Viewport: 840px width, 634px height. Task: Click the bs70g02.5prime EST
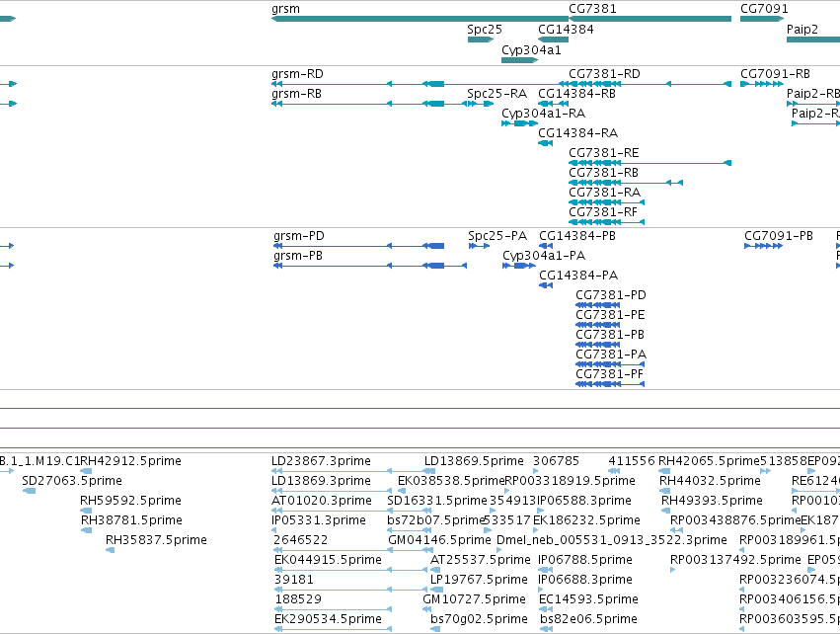pyautogui.click(x=435, y=629)
